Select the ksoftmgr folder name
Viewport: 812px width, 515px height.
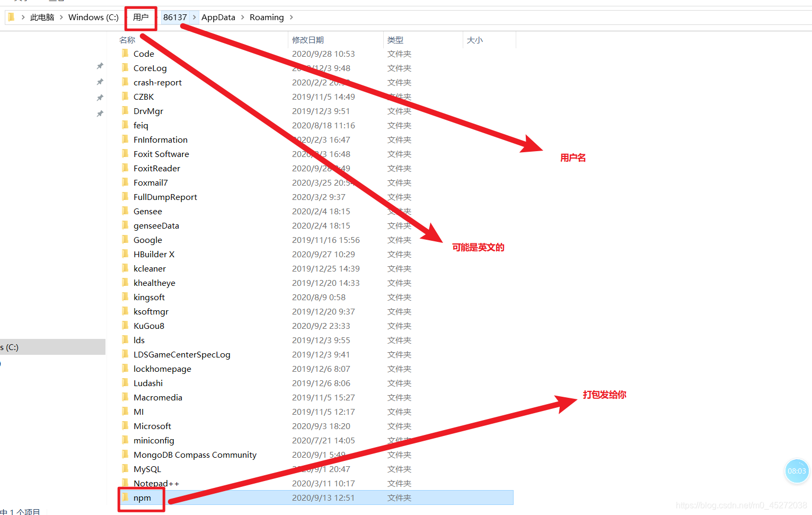coord(151,311)
